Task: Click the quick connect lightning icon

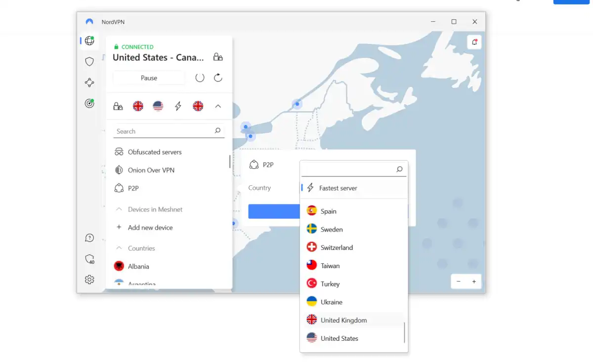Action: click(x=178, y=106)
